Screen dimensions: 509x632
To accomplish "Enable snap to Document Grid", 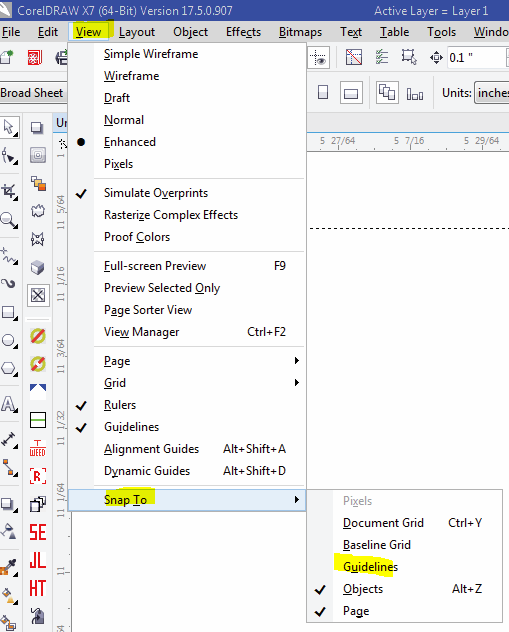I will (404, 523).
